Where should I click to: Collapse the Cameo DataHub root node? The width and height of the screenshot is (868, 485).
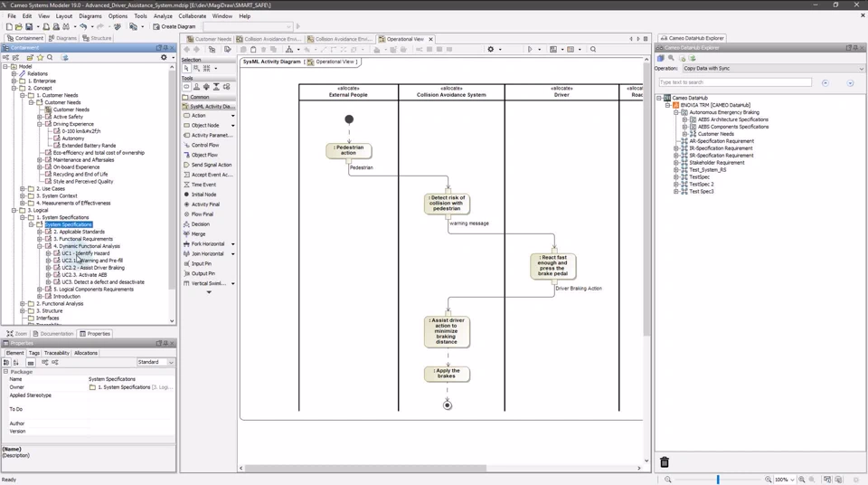pyautogui.click(x=659, y=98)
